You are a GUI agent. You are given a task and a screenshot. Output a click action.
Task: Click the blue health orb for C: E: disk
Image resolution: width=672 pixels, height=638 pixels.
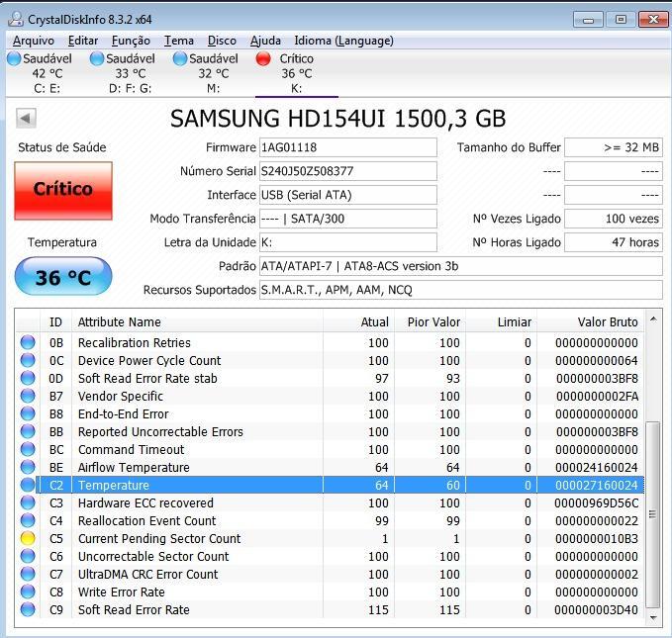coord(14,58)
